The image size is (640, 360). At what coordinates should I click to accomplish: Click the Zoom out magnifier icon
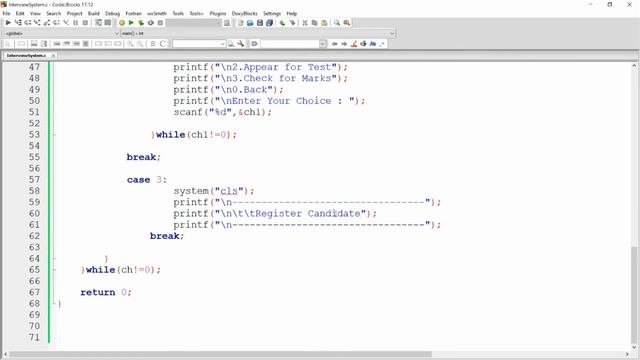click(x=140, y=44)
